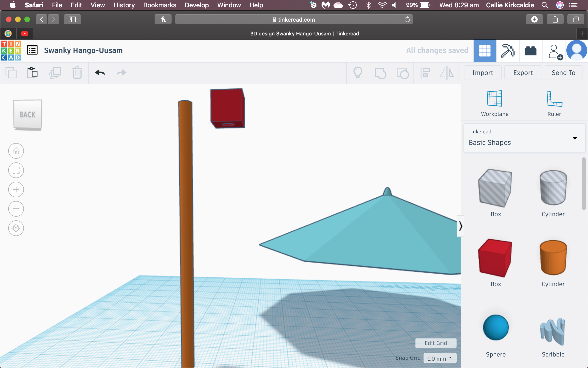Open the Bricks mode
Viewport: 588px width, 368px height.
pyautogui.click(x=530, y=51)
